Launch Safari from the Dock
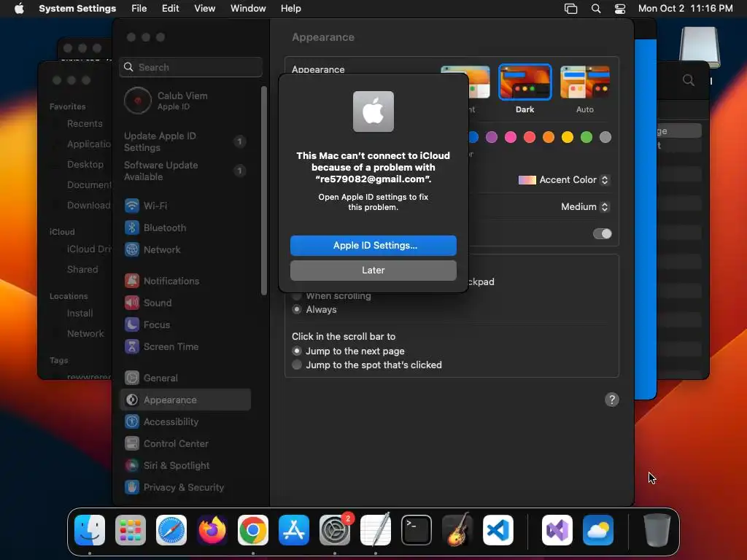The image size is (747, 560). click(x=171, y=530)
